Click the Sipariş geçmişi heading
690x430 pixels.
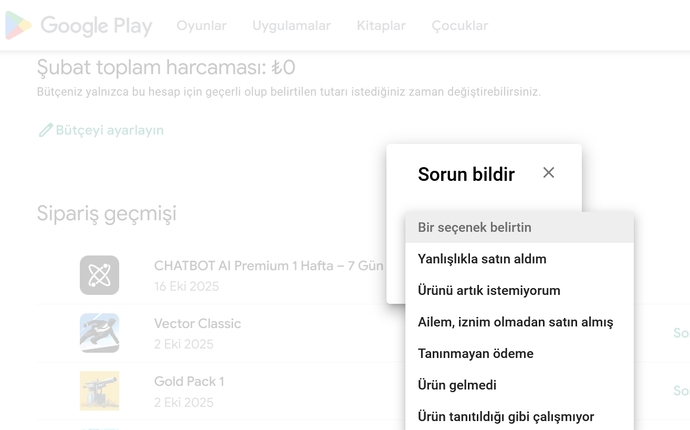(106, 214)
